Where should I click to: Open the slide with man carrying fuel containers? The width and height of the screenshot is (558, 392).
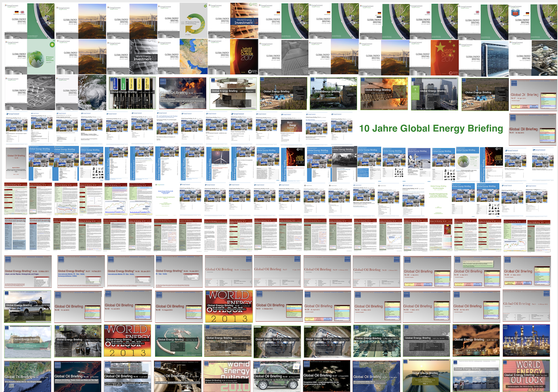[x=78, y=341]
